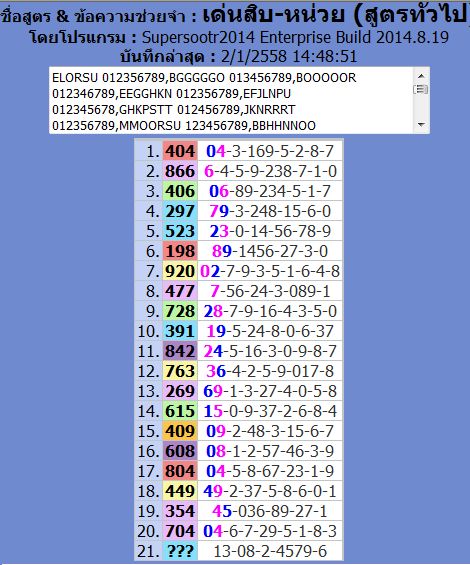Click the orange 409 cell in row 15
Screen dimensions: 470x565
(180, 431)
